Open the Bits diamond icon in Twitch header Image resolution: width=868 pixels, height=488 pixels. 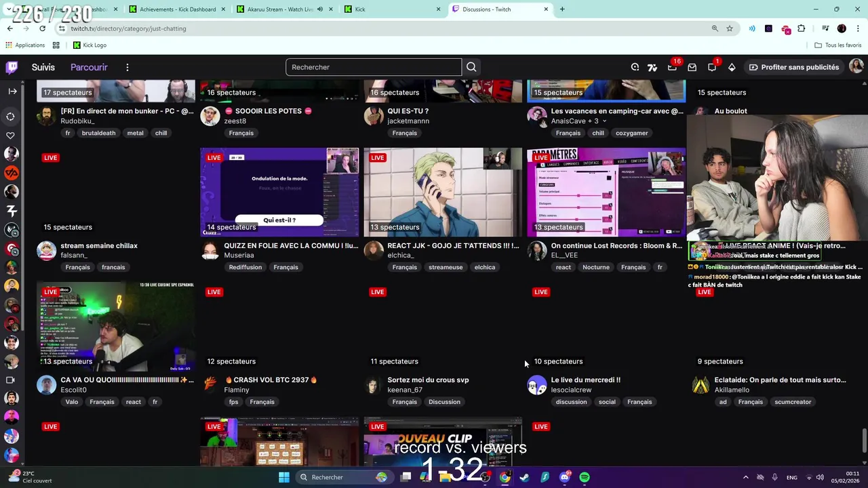point(732,67)
